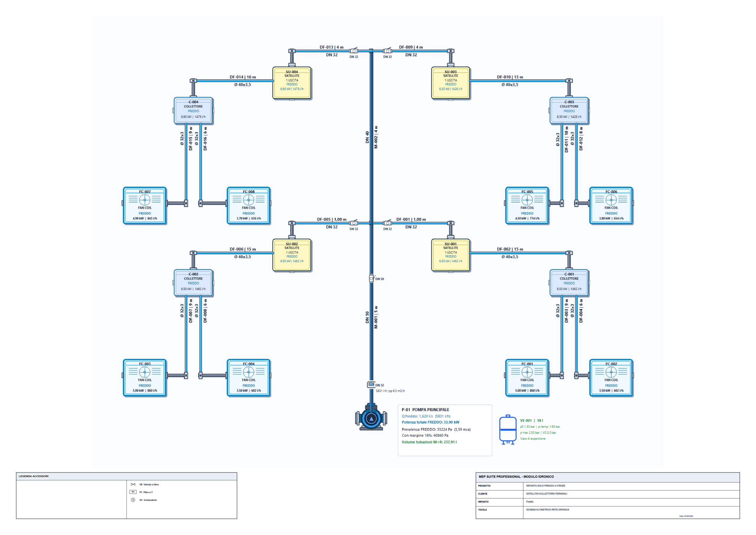Select fan coil unit FC-003

[145, 378]
